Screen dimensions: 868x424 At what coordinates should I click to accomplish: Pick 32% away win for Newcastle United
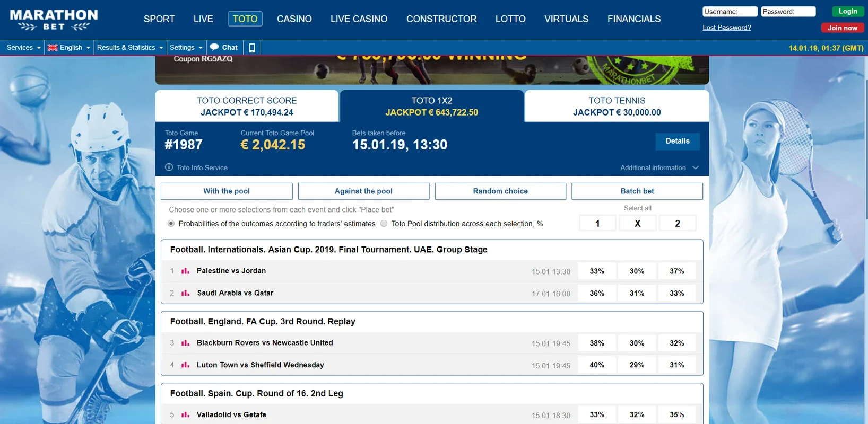coord(676,343)
